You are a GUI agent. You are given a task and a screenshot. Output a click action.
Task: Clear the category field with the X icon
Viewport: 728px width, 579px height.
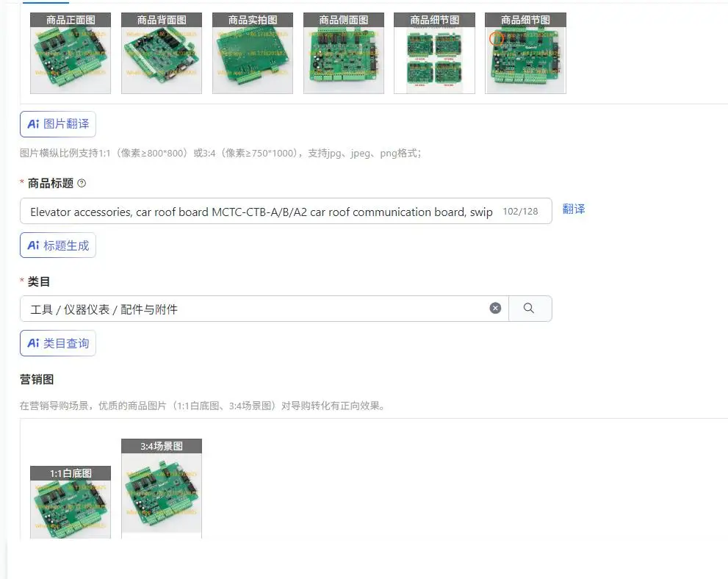(495, 309)
